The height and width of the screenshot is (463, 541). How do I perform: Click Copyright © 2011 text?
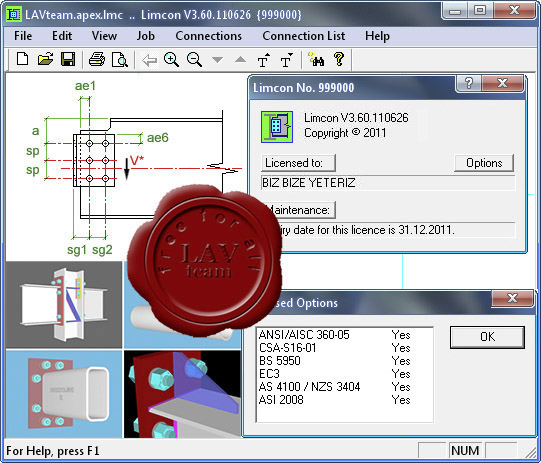(x=345, y=133)
